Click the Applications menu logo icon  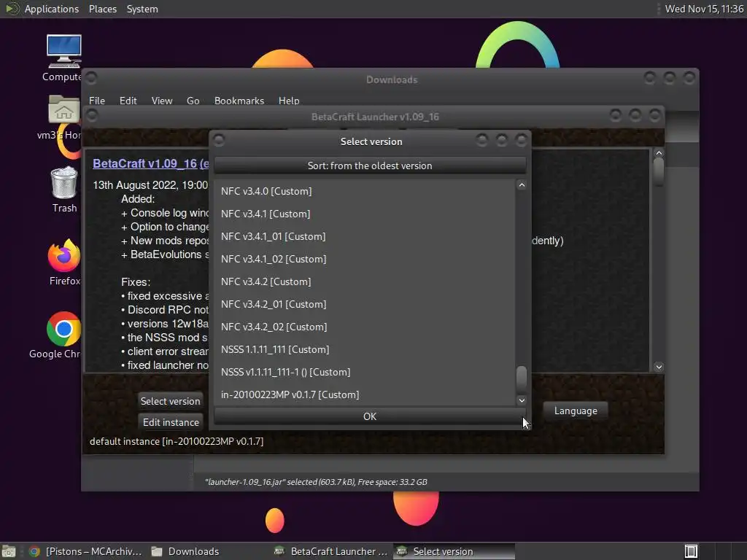pos(12,9)
